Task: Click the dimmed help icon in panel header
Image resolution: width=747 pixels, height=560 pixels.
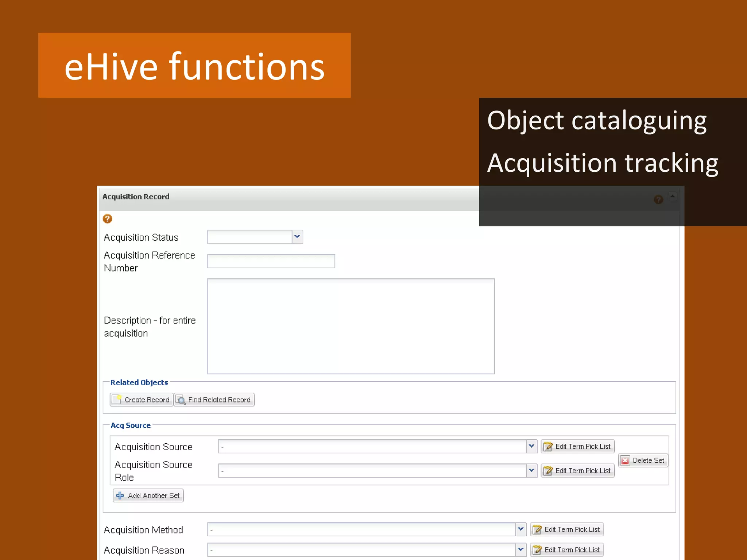Action: [x=658, y=199]
